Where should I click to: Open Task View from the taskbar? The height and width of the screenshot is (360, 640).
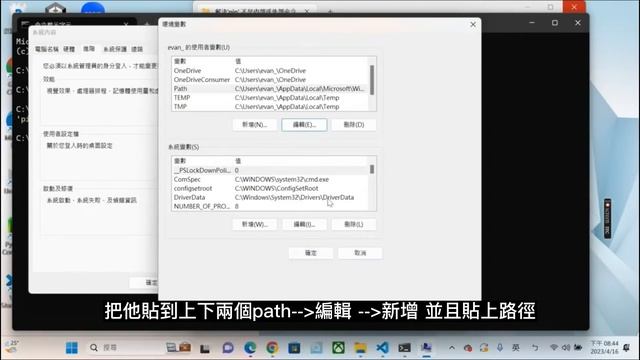[204, 348]
